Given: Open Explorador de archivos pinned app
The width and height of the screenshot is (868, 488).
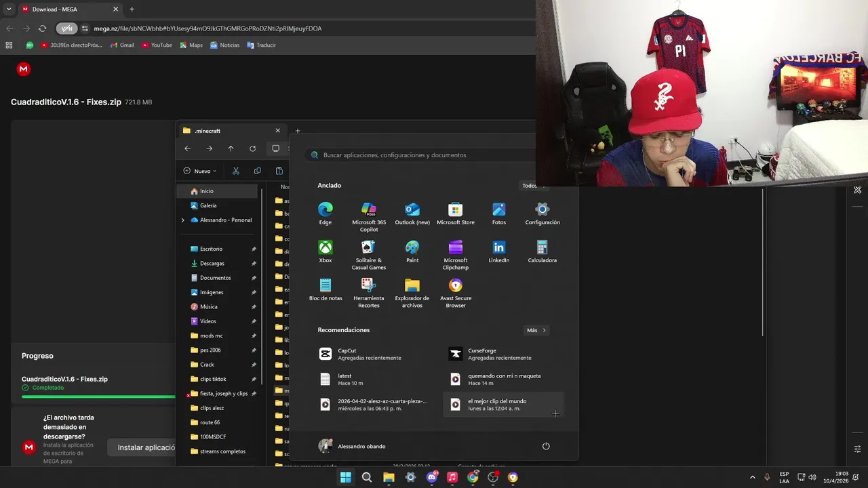Looking at the screenshot, I should click(412, 293).
